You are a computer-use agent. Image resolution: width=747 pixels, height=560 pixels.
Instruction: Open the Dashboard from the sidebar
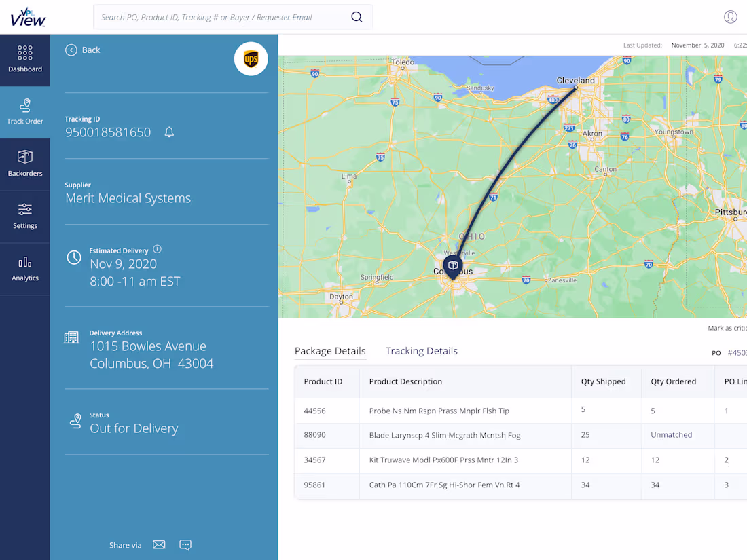click(x=25, y=60)
